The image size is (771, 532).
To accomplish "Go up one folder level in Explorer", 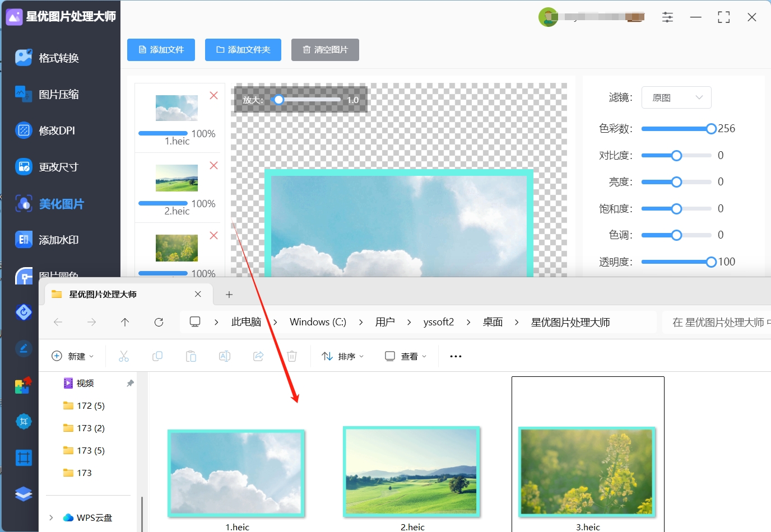I will click(125, 322).
